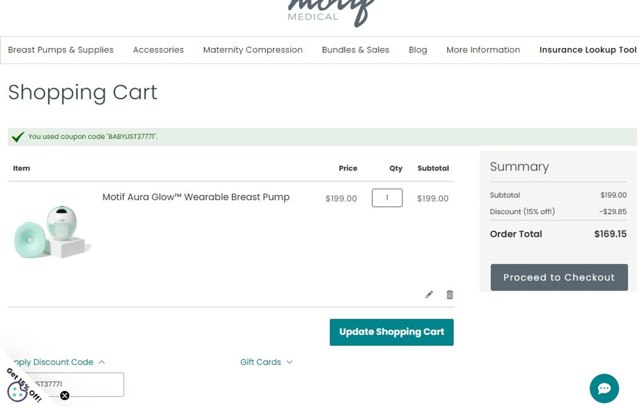Dismiss the Get 15% Off banner
This screenshot has height=407, width=640.
[x=64, y=395]
